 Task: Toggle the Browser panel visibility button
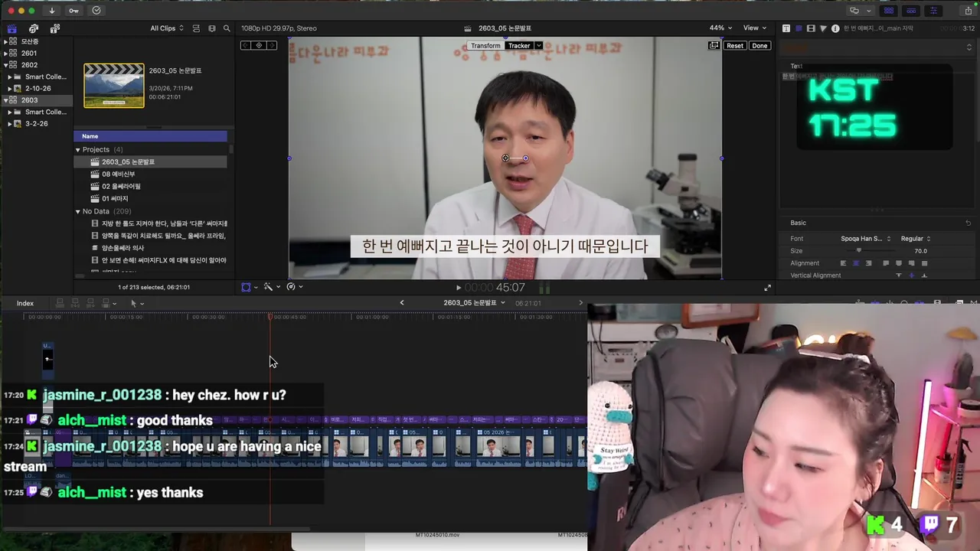889,11
